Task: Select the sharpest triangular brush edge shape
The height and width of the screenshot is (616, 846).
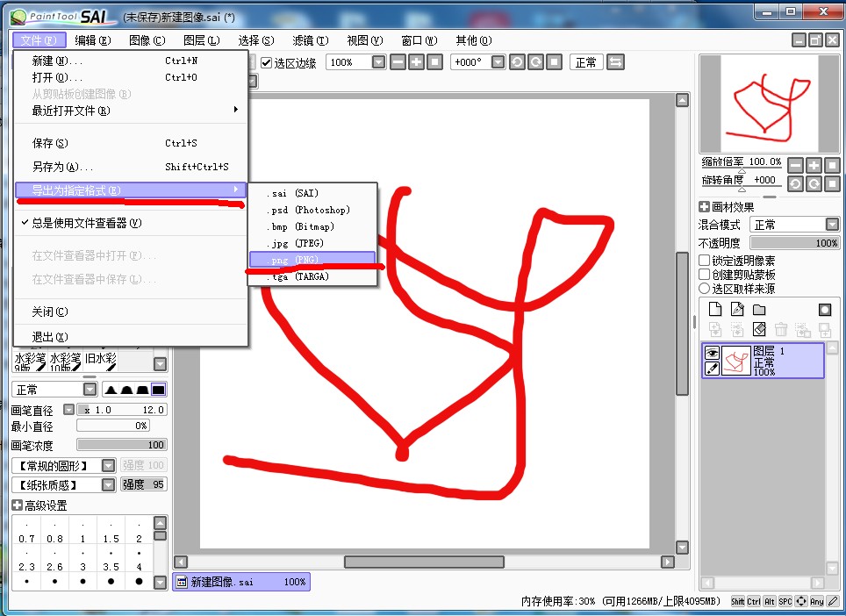Action: pyautogui.click(x=111, y=390)
